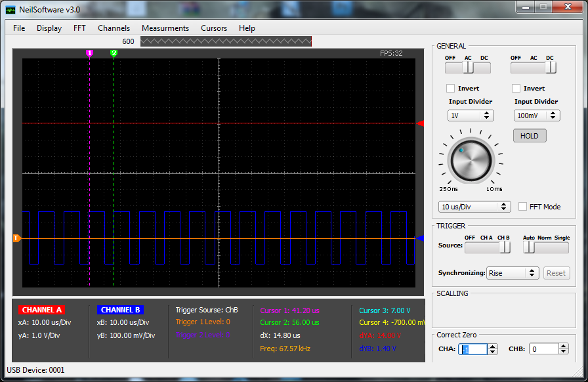Image resolution: width=588 pixels, height=382 pixels.
Task: Click the 'dX: 14.80 us' readout
Action: (280, 335)
